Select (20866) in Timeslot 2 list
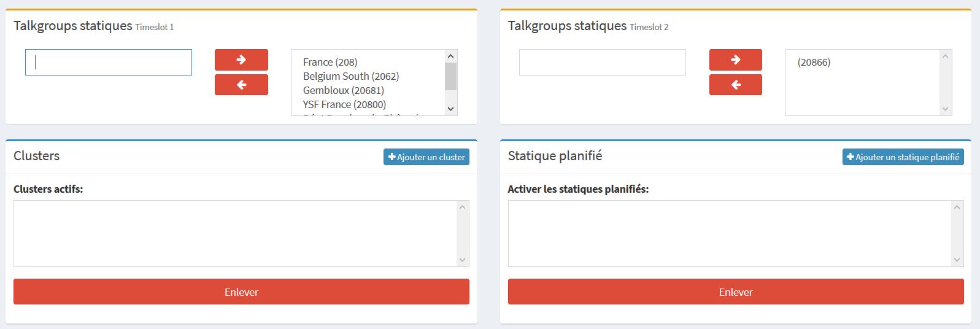Viewport: 980px width, 329px height. tap(814, 62)
